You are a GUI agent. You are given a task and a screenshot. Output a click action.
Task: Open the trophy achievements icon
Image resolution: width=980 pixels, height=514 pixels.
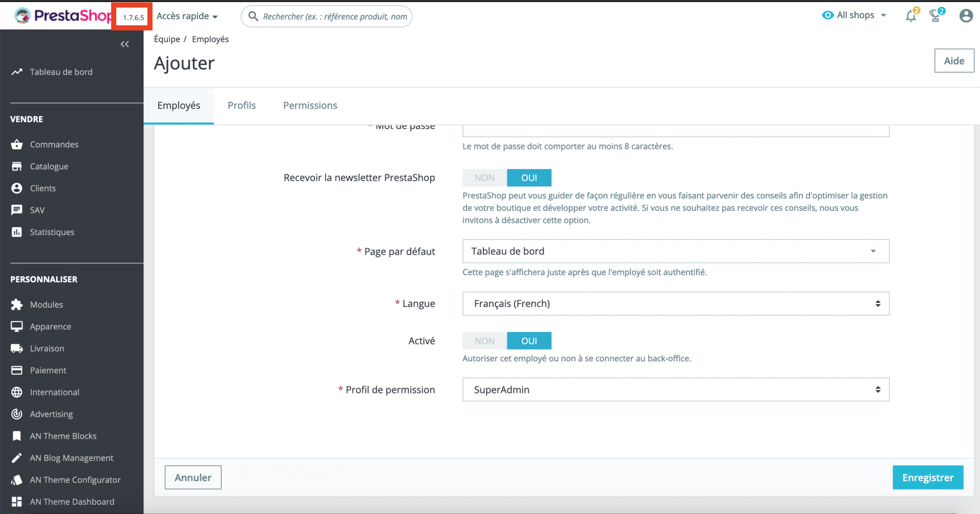[935, 16]
